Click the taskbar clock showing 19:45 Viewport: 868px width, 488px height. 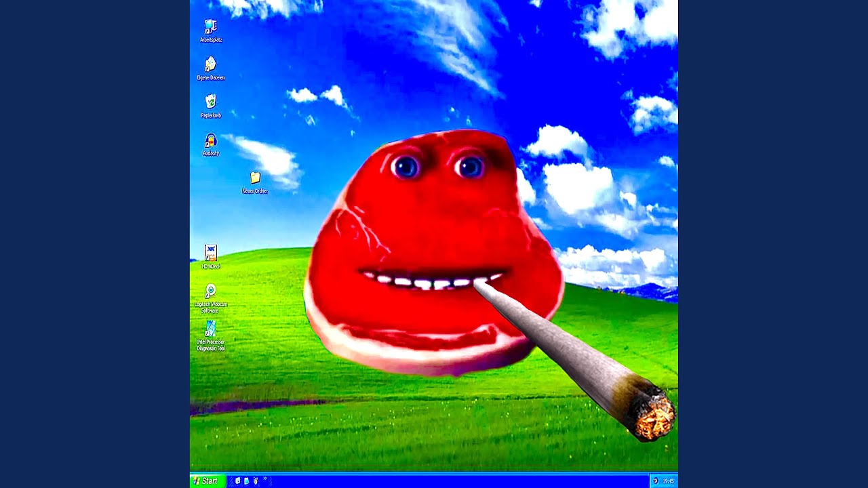[x=669, y=481]
